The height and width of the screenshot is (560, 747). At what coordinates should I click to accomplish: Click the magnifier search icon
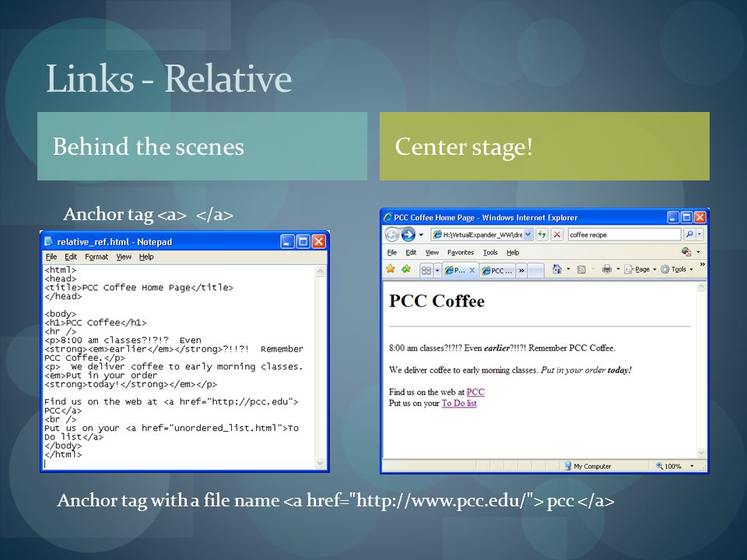(689, 234)
